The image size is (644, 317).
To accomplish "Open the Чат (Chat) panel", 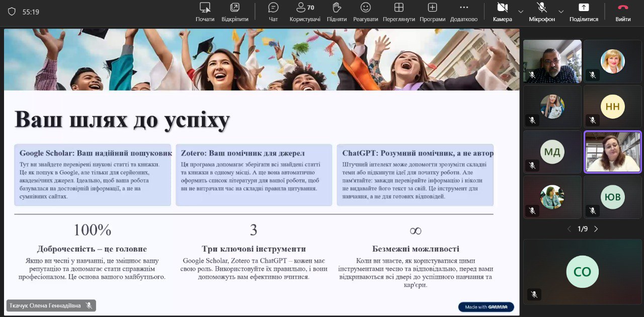I will coord(273,12).
